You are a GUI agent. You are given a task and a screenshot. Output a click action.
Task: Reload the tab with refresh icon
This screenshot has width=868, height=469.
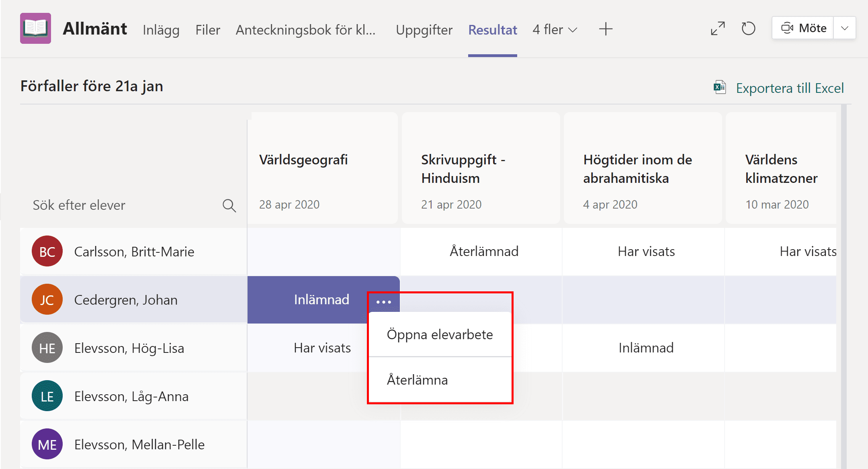(748, 29)
